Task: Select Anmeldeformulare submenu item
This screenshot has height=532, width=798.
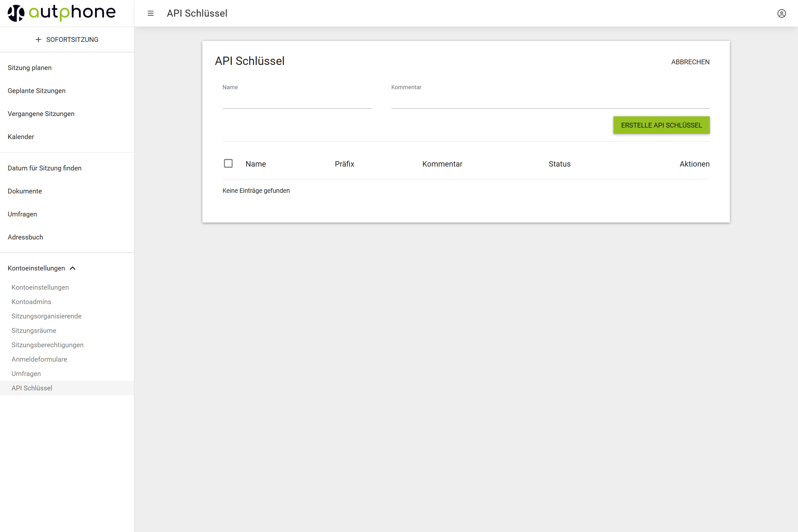Action: coord(39,359)
